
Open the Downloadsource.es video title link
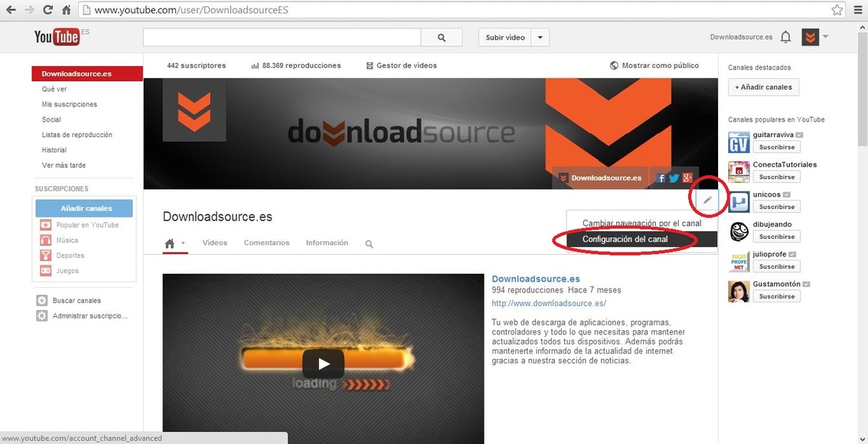[536, 278]
